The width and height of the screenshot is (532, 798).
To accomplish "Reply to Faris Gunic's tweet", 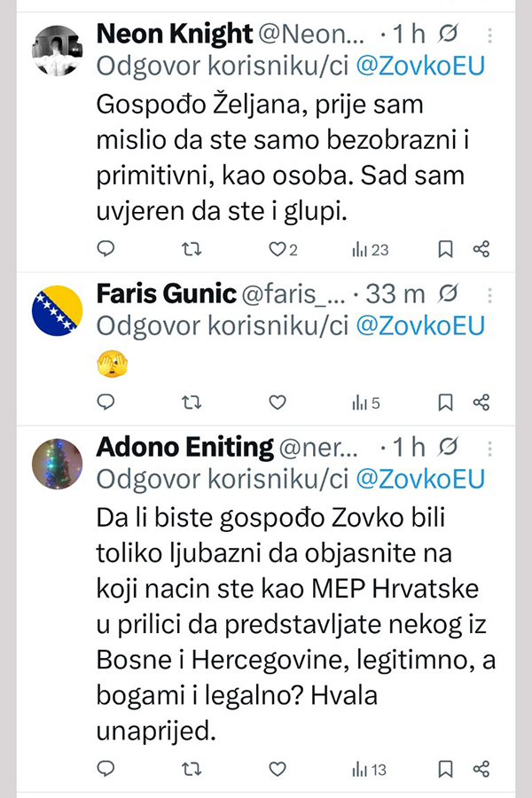I will (x=106, y=403).
